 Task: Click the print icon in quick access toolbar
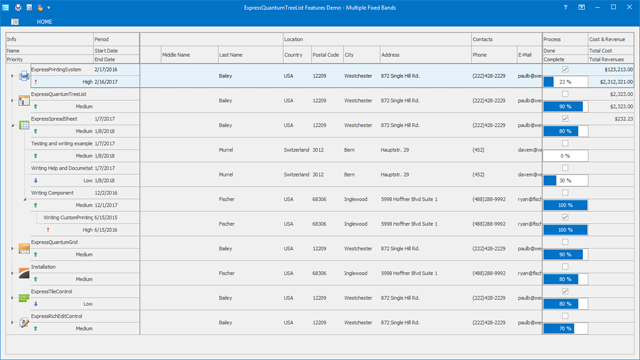(x=18, y=7)
